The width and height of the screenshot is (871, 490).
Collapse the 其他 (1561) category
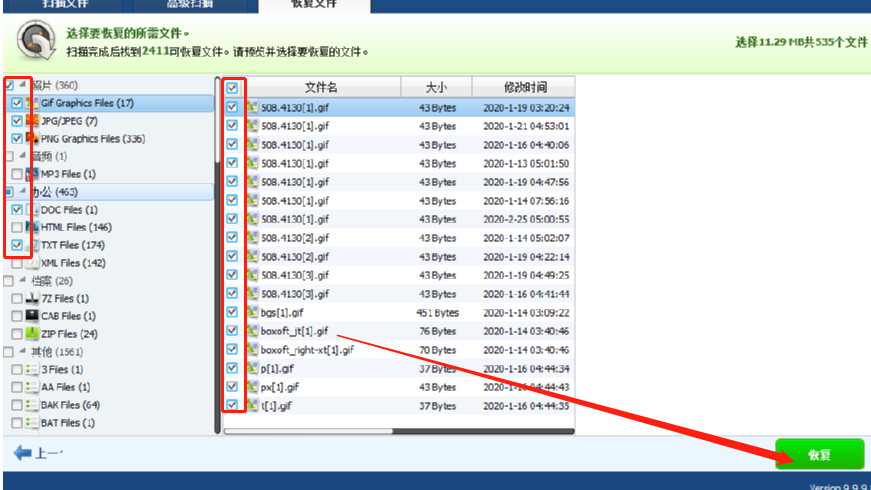[x=23, y=351]
